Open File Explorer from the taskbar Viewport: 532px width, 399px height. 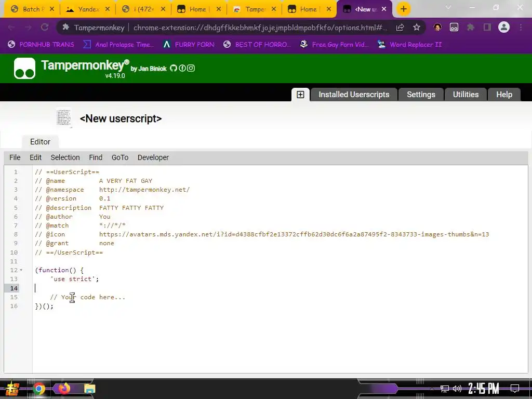pyautogui.click(x=89, y=389)
